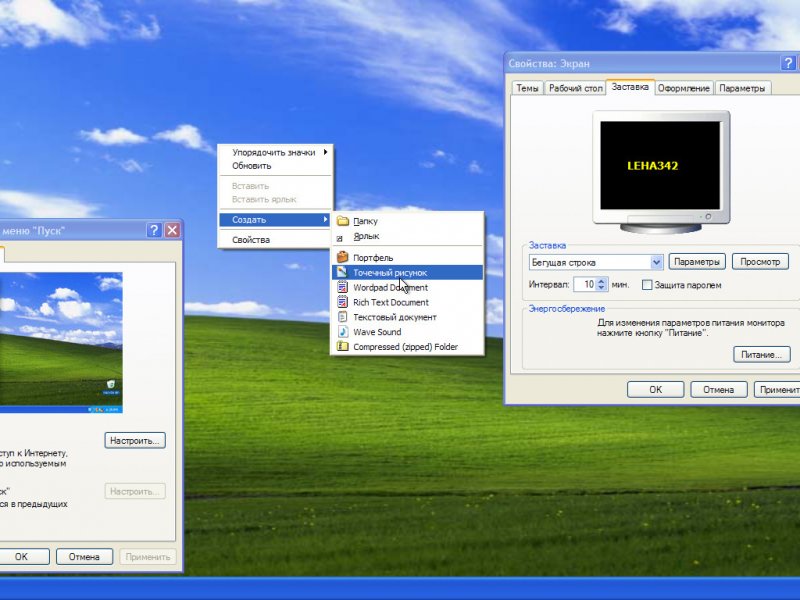
Task: Select Точечный рисунок in the submenu
Action: [407, 272]
